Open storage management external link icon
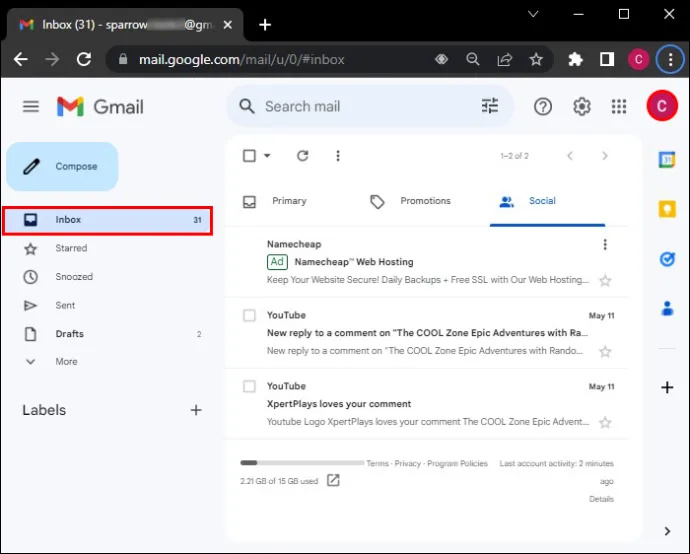Screen dimensions: 690x554 [333, 480]
